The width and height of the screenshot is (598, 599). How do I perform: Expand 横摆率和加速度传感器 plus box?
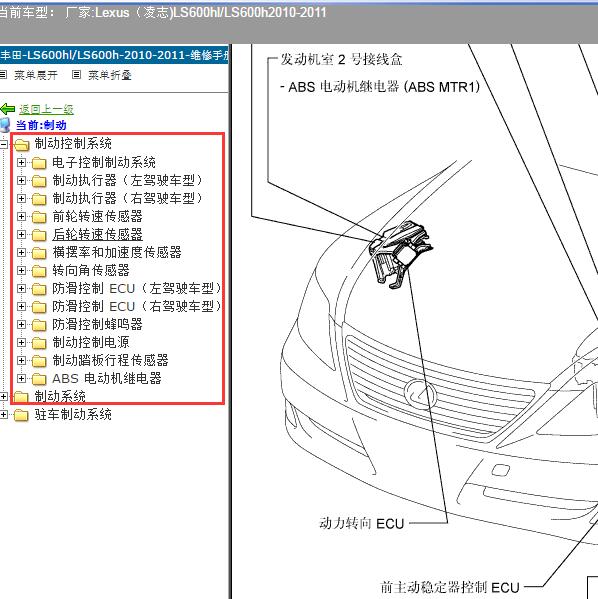(x=21, y=253)
